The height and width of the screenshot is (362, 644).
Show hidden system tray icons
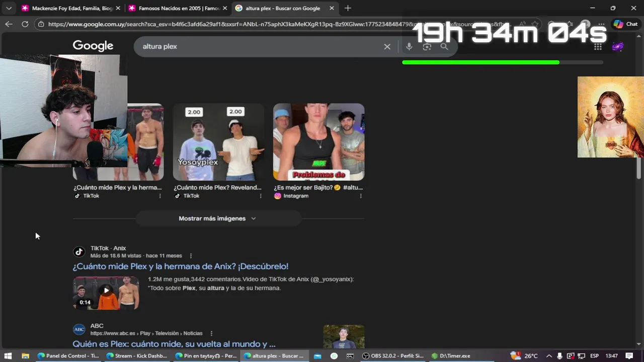click(x=549, y=355)
